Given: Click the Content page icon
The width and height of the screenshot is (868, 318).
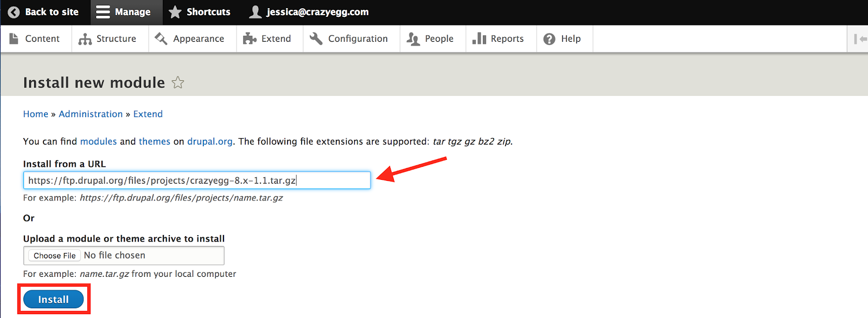Looking at the screenshot, I should click(14, 38).
